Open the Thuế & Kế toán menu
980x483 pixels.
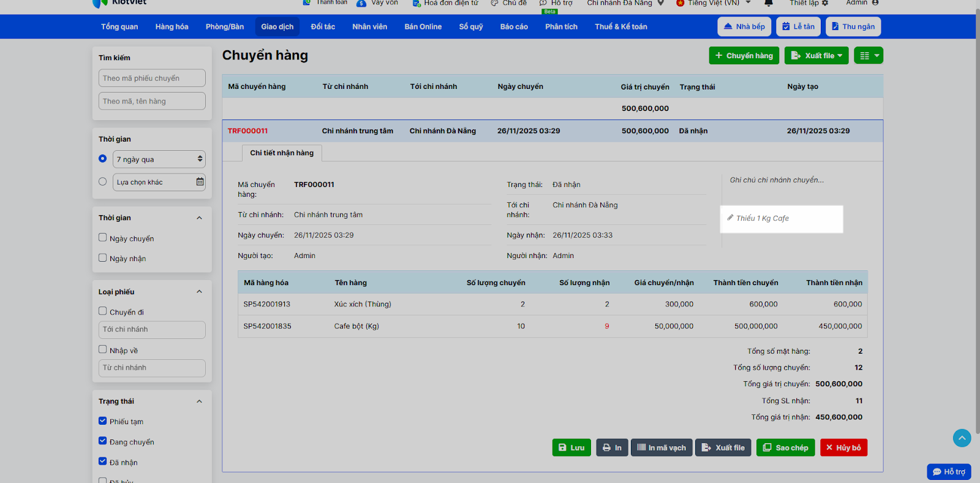[621, 27]
